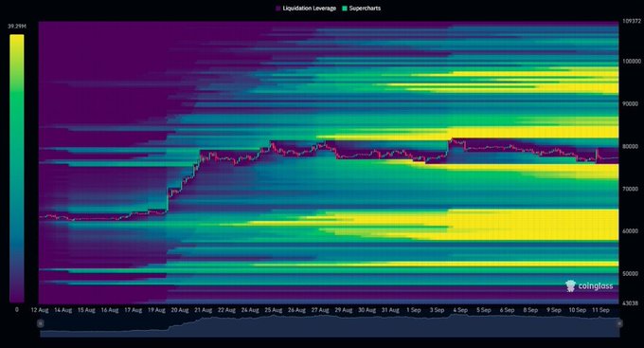Click the 80000 price axis label

pyautogui.click(x=631, y=146)
